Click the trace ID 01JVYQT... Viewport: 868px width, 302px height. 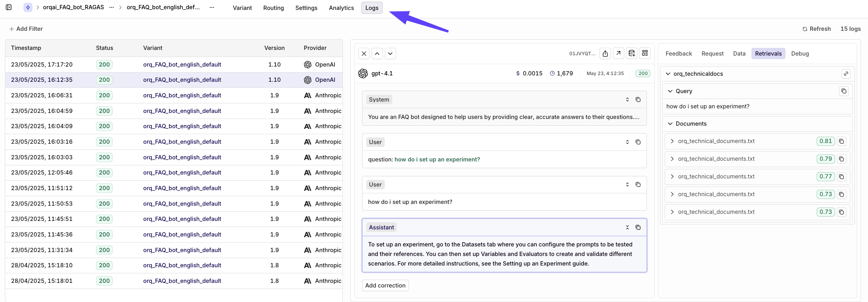click(582, 53)
